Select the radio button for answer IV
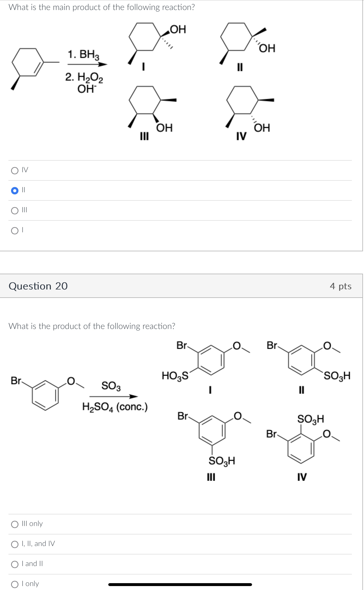 (15, 170)
